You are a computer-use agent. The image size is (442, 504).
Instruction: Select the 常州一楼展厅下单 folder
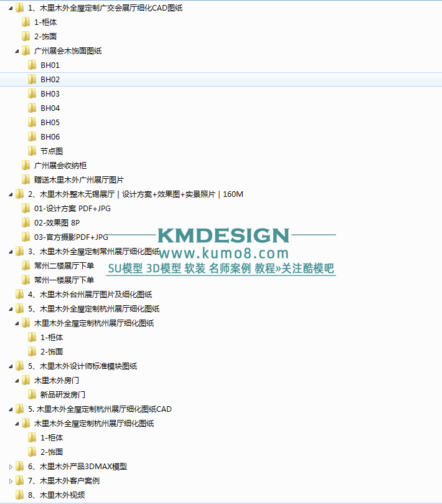tap(64, 280)
